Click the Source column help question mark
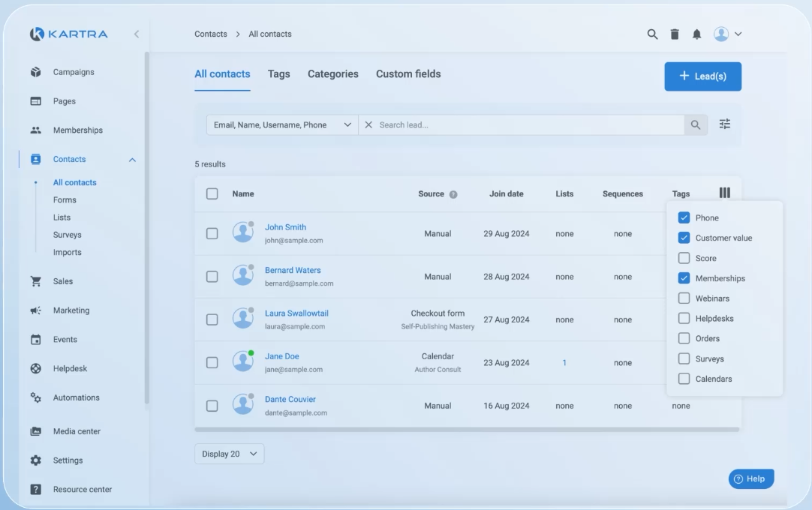Viewport: 812px width, 510px height. [x=453, y=194]
